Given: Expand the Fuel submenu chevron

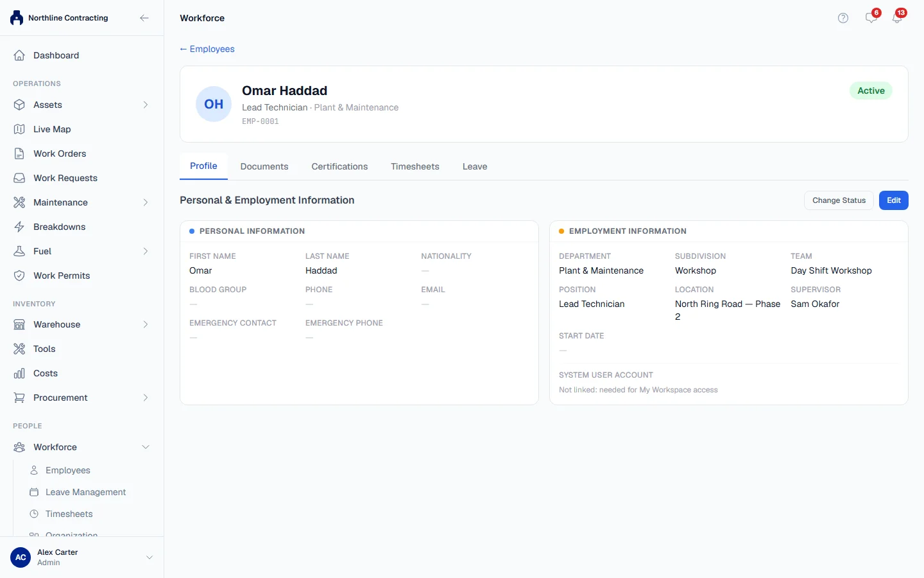Looking at the screenshot, I should pos(146,251).
